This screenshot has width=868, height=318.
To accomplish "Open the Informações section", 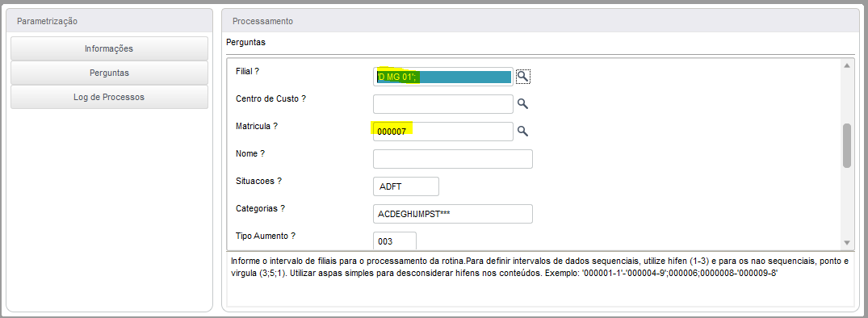I will 109,48.
